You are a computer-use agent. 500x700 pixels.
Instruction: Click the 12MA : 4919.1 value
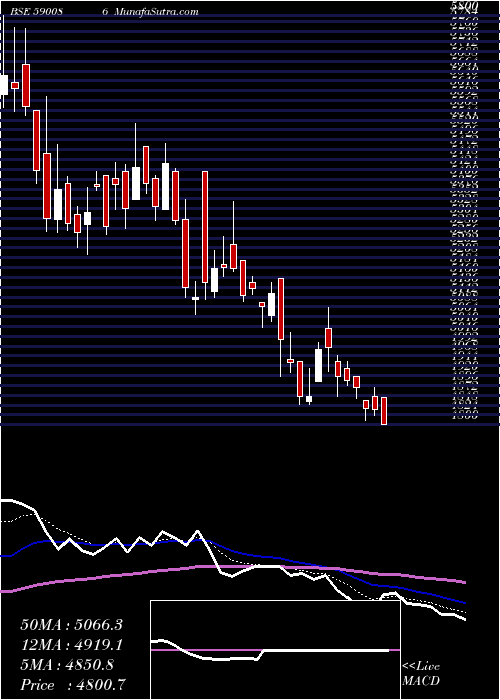pyautogui.click(x=71, y=645)
